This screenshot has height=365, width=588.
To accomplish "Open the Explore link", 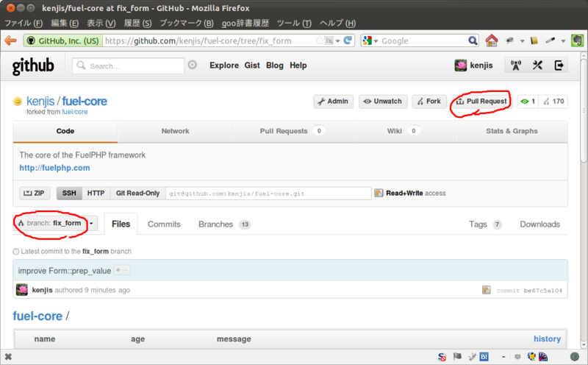I will tap(224, 65).
